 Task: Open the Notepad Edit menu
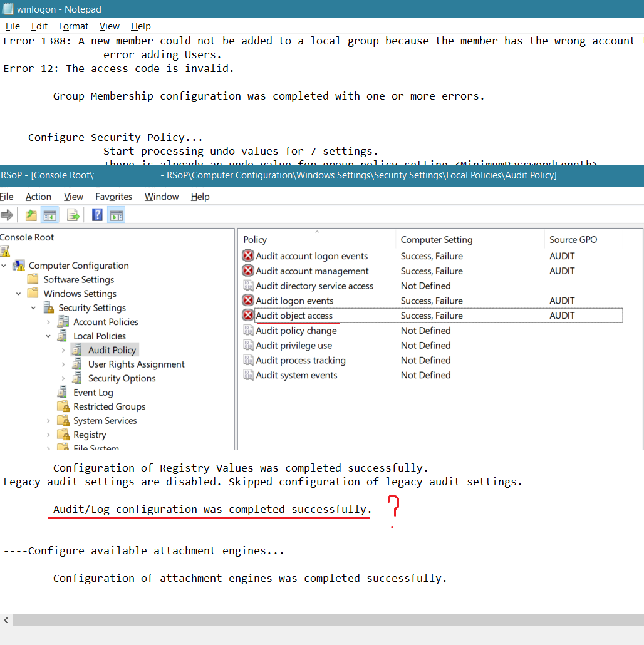(x=39, y=26)
